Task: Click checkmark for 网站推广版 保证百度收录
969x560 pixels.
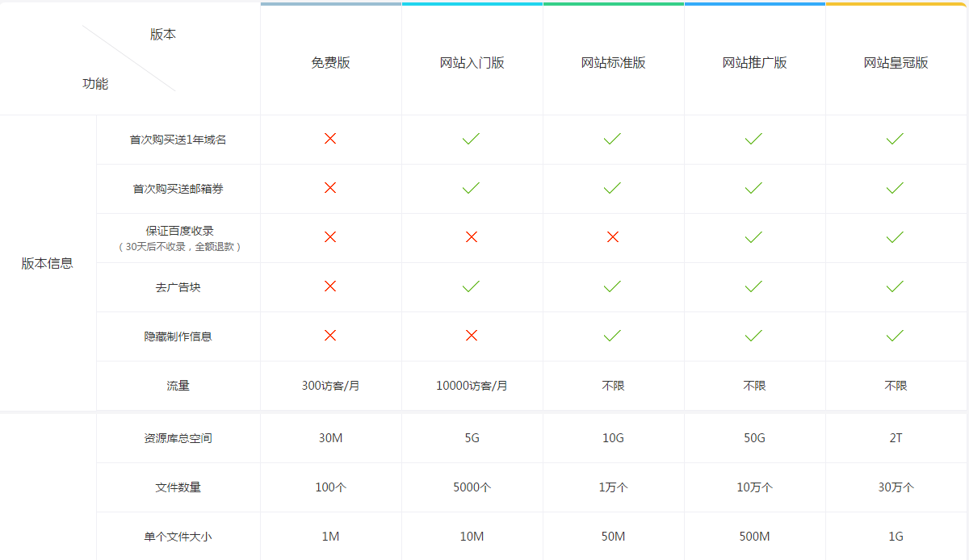Action: click(754, 237)
